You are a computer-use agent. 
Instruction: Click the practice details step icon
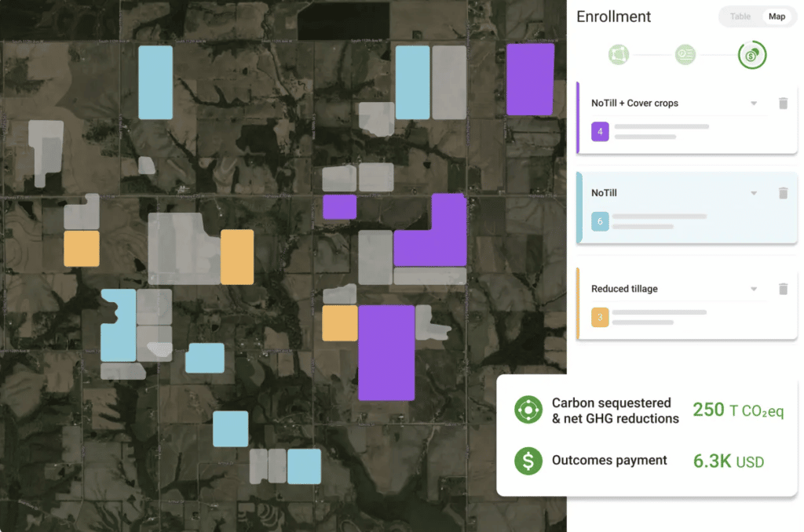tap(685, 54)
